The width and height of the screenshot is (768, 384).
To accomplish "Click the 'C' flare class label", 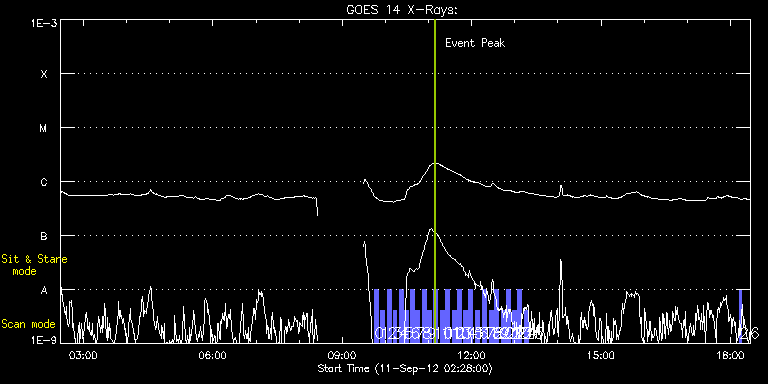I will (44, 182).
